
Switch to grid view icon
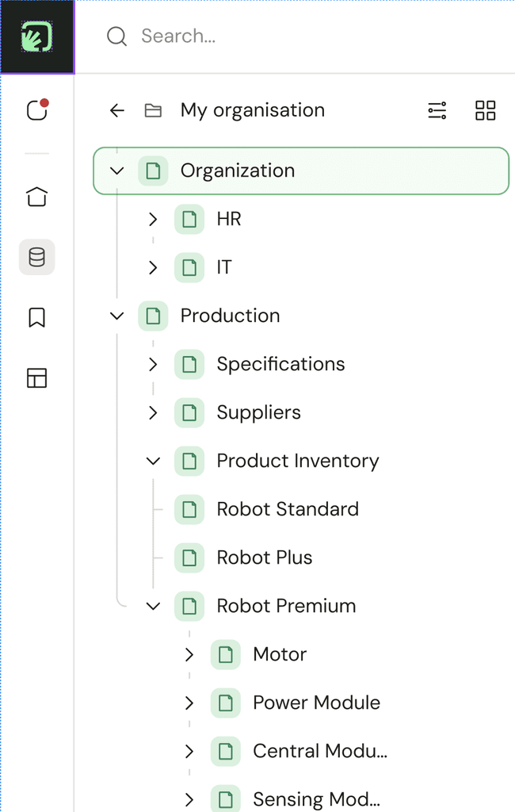(x=485, y=110)
